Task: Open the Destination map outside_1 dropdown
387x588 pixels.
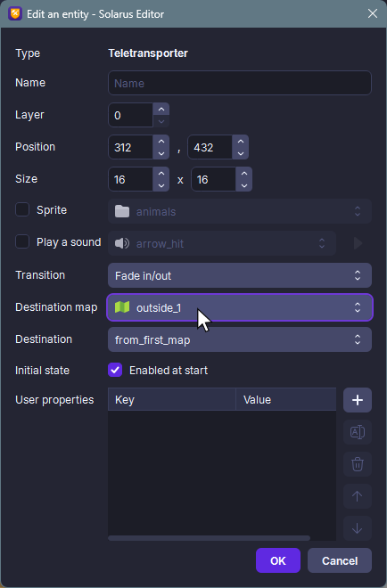Action: pos(240,307)
